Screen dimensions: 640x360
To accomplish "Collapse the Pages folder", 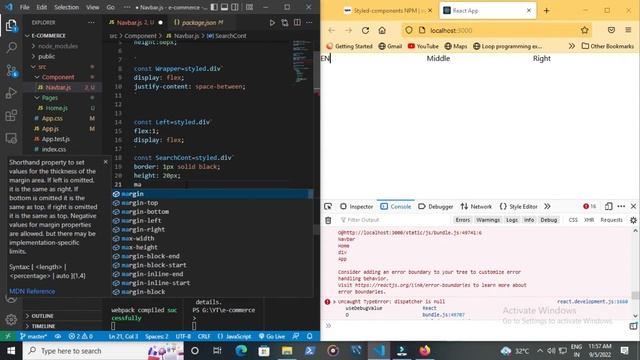I will (x=62, y=98).
